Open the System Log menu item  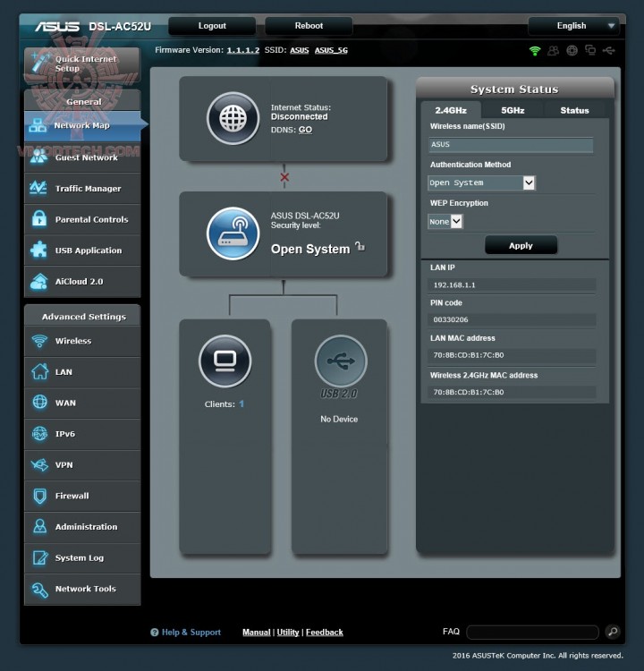[x=82, y=558]
